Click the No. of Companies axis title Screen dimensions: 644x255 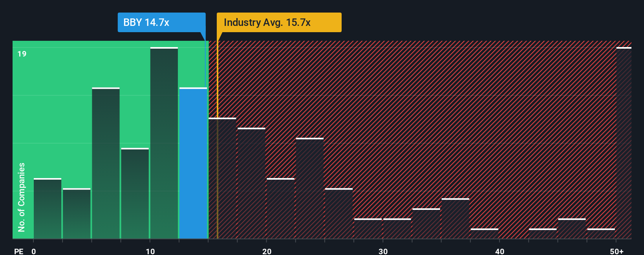22,197
